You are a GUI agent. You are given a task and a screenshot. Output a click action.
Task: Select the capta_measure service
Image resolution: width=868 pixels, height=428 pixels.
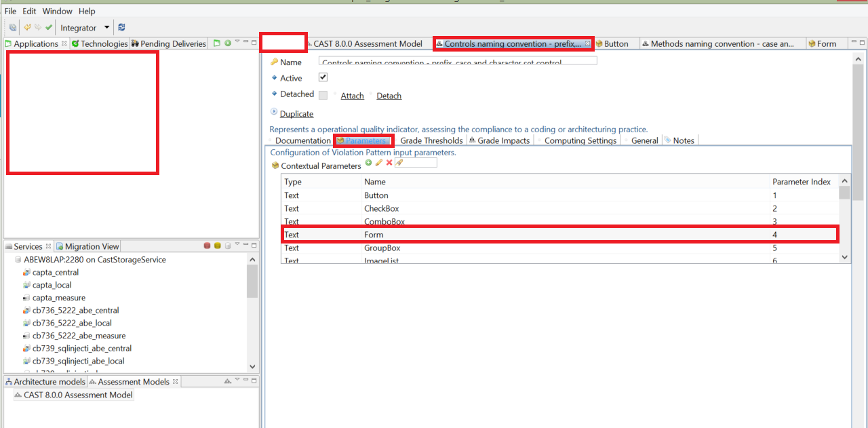[x=59, y=298]
